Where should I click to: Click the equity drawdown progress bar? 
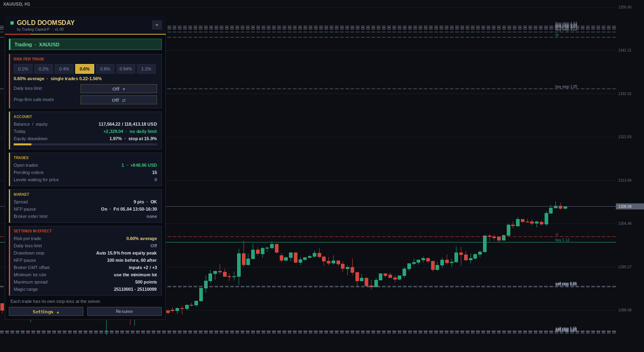pyautogui.click(x=85, y=144)
